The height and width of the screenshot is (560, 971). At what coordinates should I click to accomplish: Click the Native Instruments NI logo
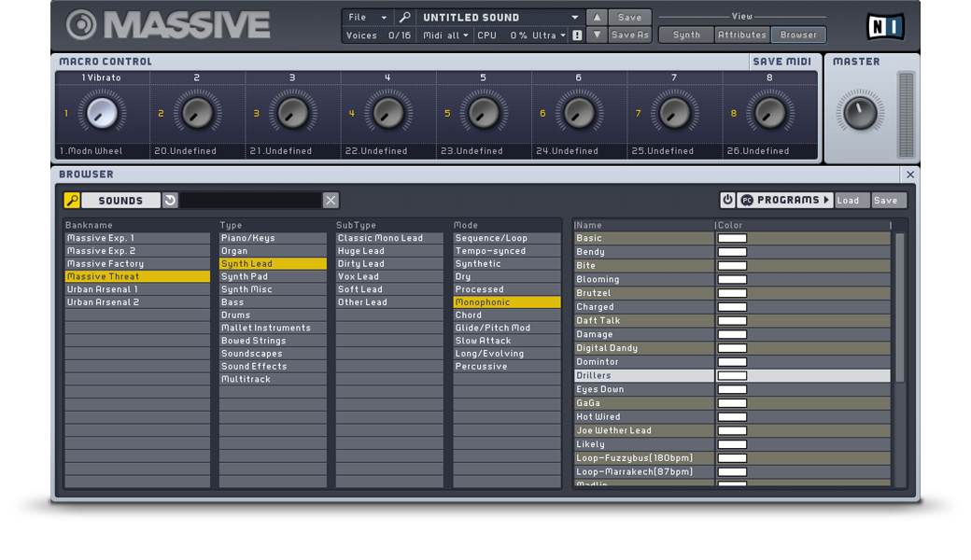(885, 27)
